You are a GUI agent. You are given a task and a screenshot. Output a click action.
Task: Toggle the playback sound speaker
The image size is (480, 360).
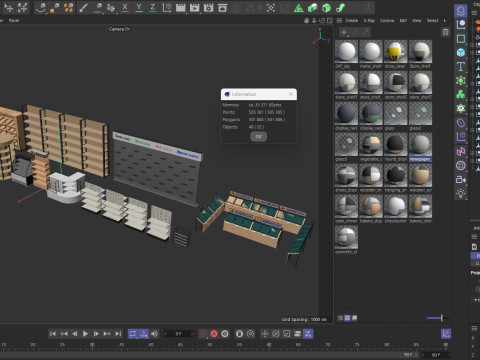tap(154, 334)
